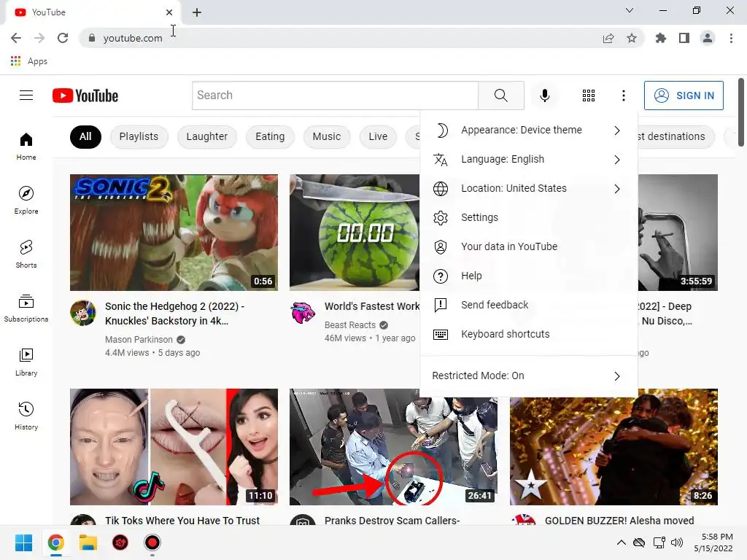The image size is (747, 560).
Task: Open the Chrome profile avatar
Action: tap(708, 38)
